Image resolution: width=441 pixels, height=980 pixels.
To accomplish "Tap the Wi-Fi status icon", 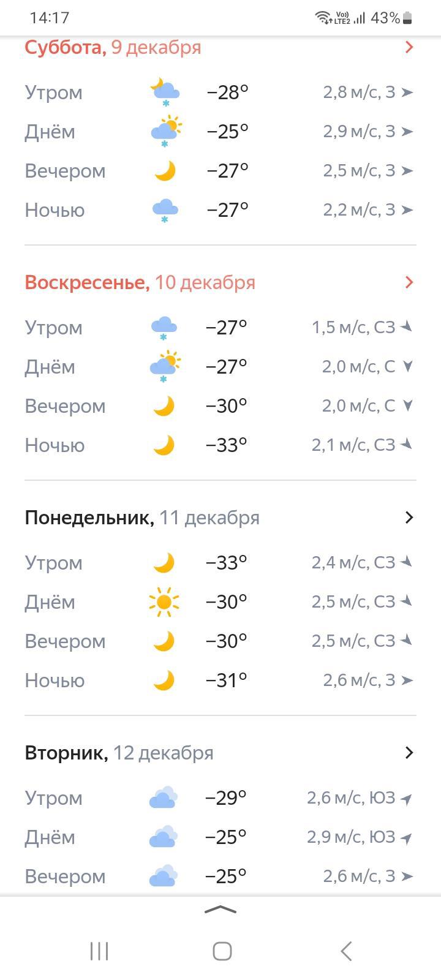I will point(322,18).
